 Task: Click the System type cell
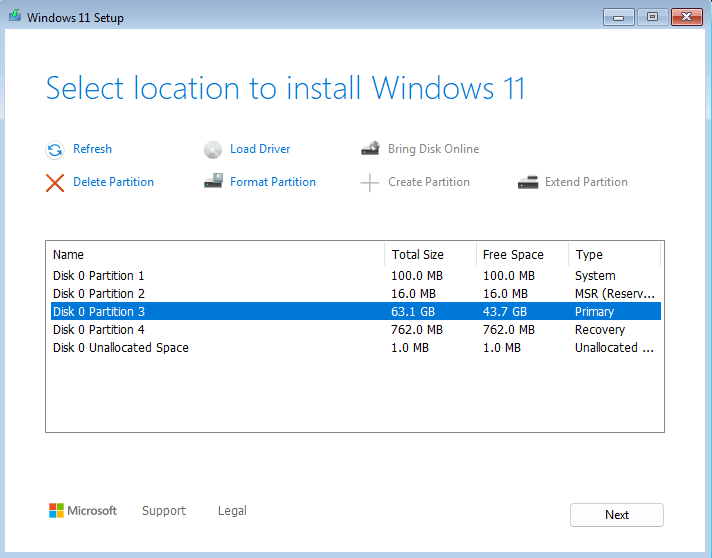(595, 276)
